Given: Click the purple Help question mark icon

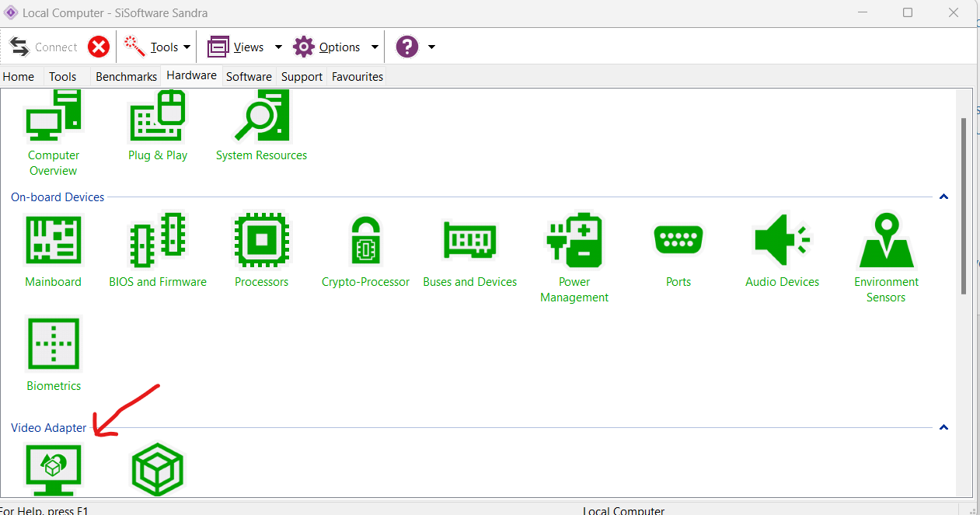Looking at the screenshot, I should coord(407,47).
